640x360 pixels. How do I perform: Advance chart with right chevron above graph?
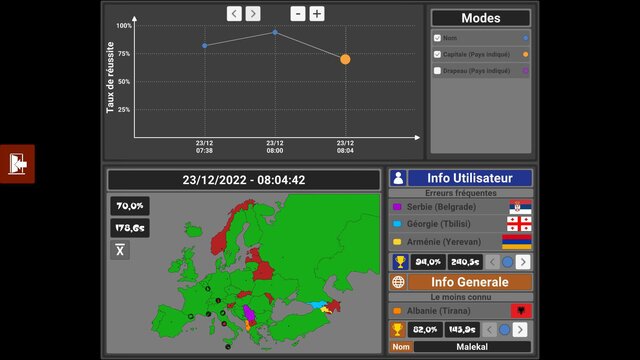253,14
